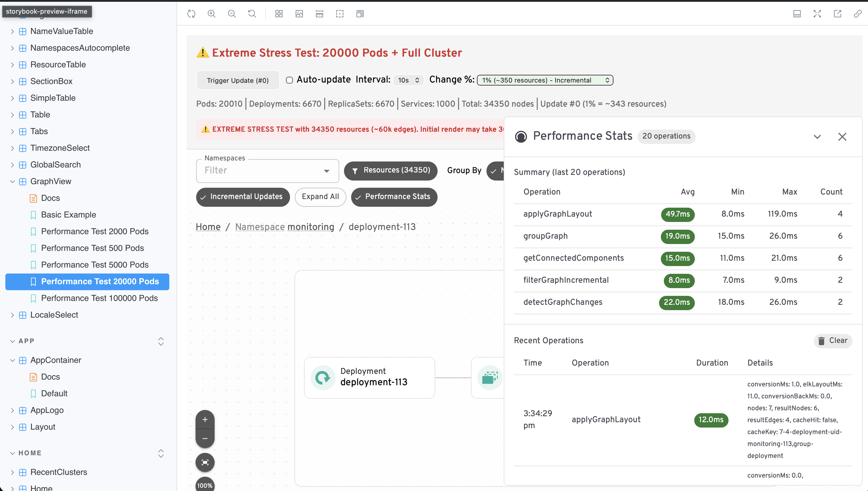Open the story in fullscreen mode
This screenshot has width=868, height=491.
tap(817, 14)
